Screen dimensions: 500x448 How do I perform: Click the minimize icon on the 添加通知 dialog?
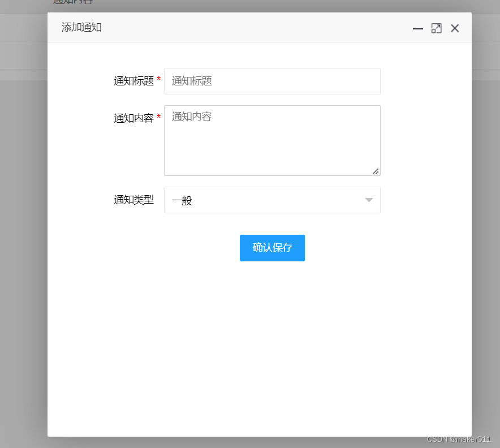click(417, 28)
